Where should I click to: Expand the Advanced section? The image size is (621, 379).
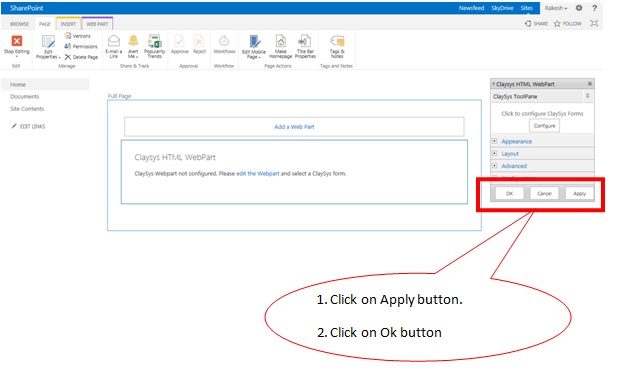pos(495,166)
